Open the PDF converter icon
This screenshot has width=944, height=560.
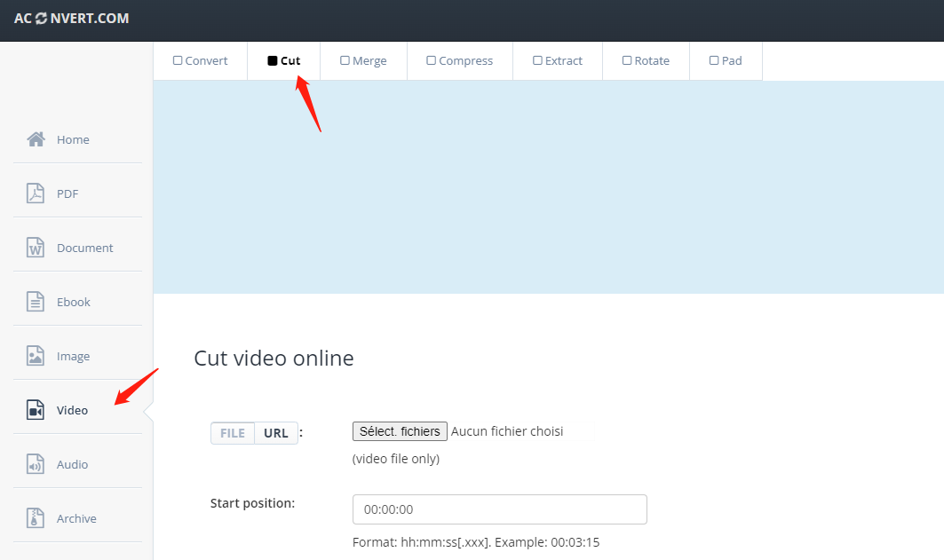coord(36,193)
